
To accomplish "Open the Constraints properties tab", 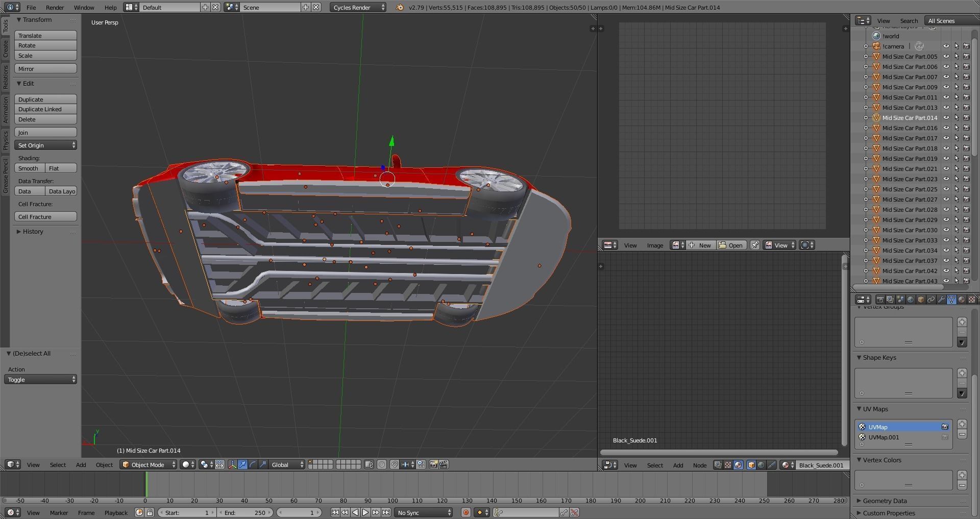I will (931, 300).
